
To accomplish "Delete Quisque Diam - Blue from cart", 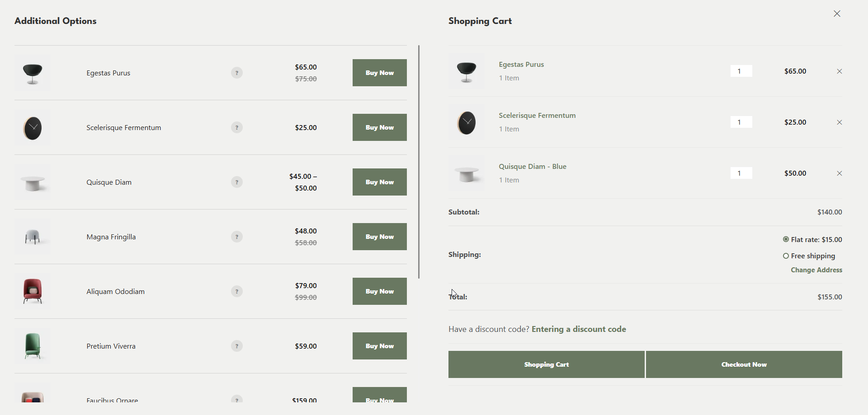I will click(839, 173).
